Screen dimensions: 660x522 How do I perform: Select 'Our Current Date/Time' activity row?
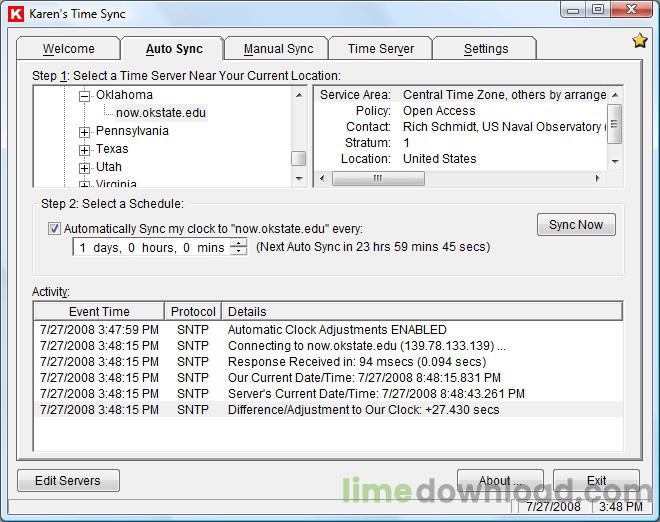[328, 378]
